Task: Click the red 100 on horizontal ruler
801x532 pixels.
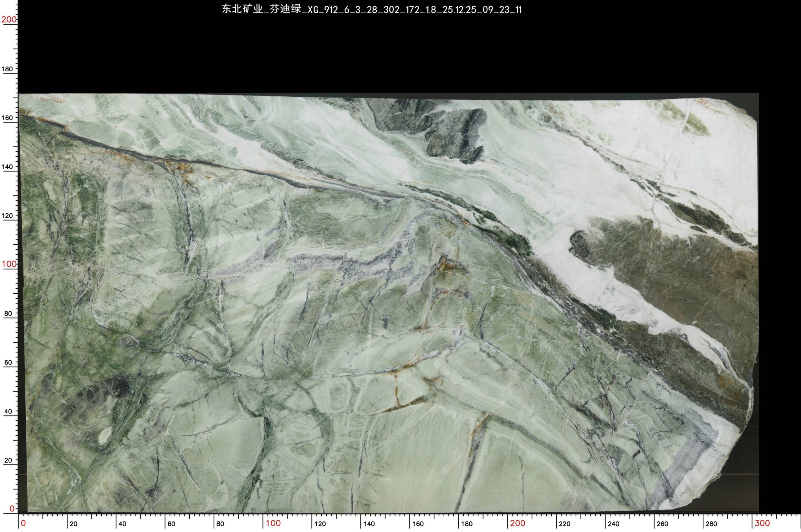Action: coord(273,523)
